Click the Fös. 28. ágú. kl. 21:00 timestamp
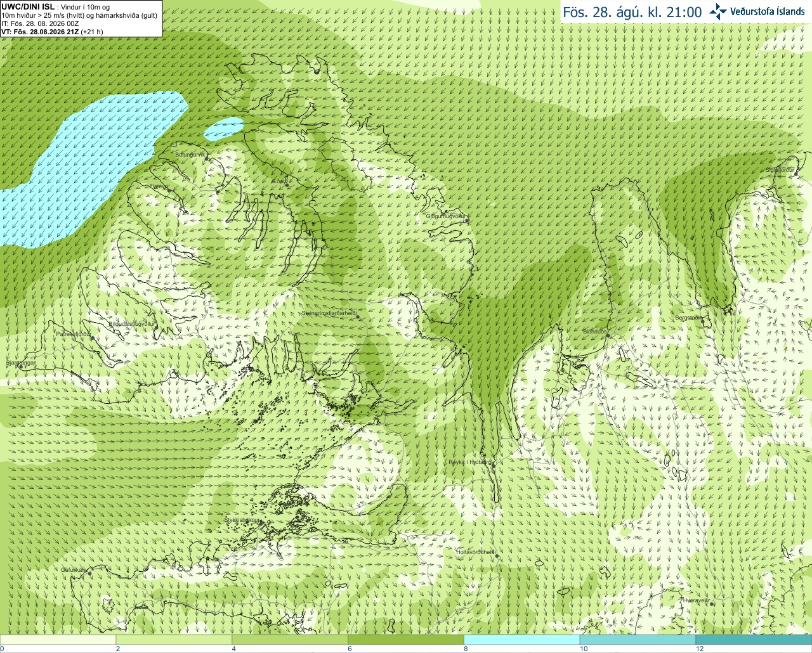This screenshot has width=812, height=653. click(632, 12)
